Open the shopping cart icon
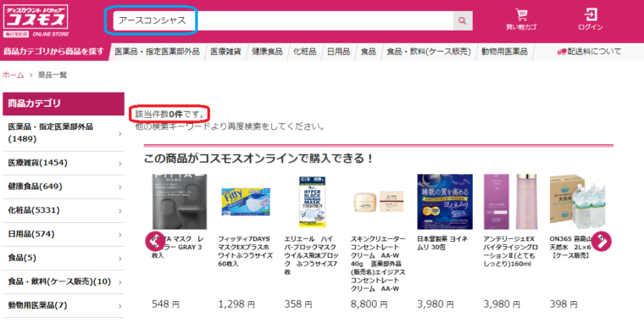644x324 pixels. 521,14
